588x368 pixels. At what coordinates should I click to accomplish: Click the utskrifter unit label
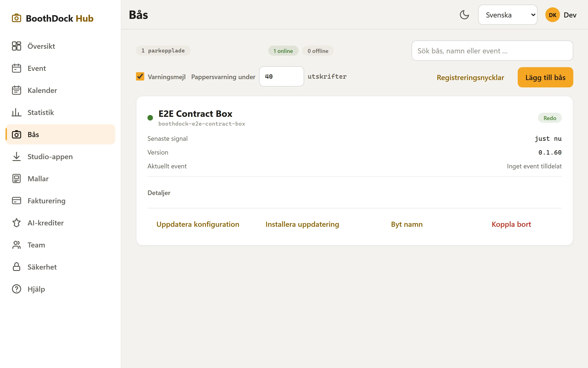tap(327, 76)
